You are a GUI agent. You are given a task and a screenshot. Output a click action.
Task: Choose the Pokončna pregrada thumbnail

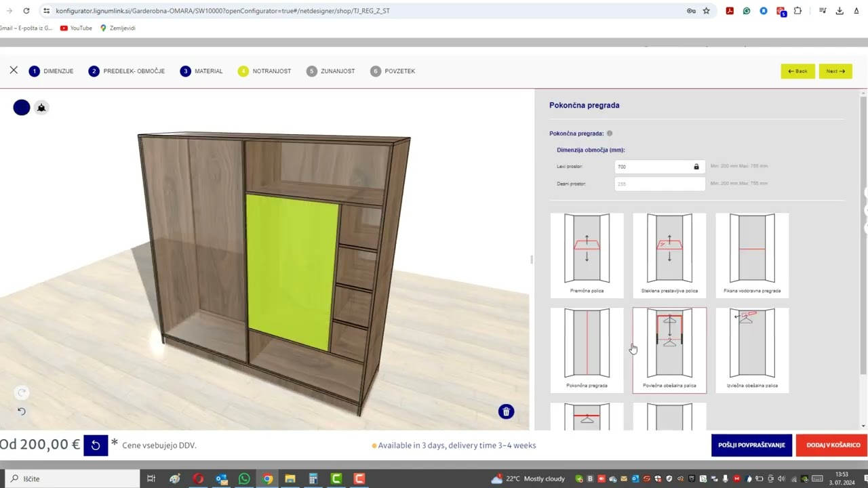tap(587, 350)
